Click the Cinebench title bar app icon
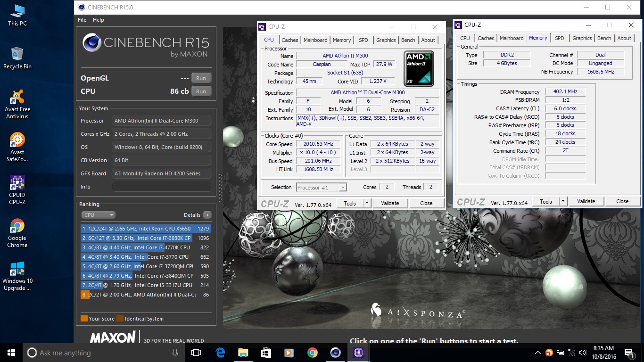The height and width of the screenshot is (362, 644). tap(82, 7)
